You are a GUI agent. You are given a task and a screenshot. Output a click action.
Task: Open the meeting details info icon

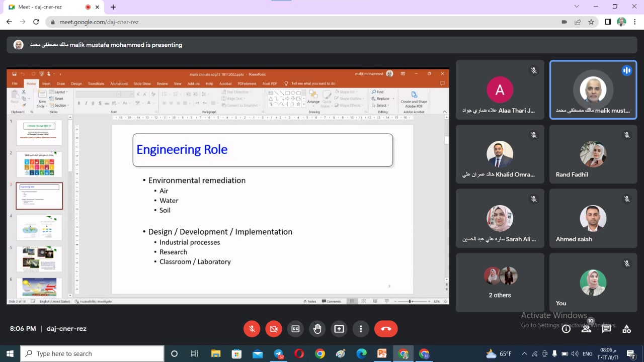point(566,329)
